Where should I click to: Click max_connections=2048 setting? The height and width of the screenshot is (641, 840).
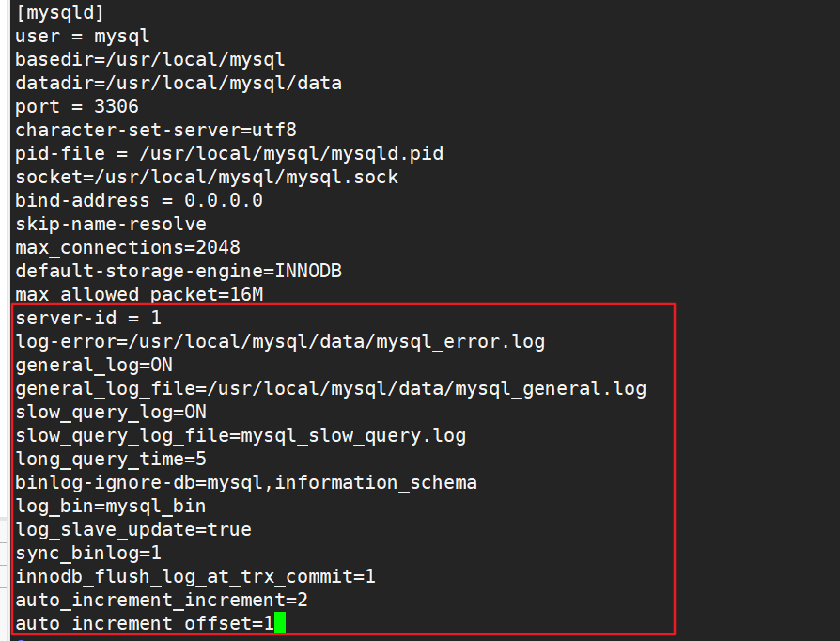[128, 247]
